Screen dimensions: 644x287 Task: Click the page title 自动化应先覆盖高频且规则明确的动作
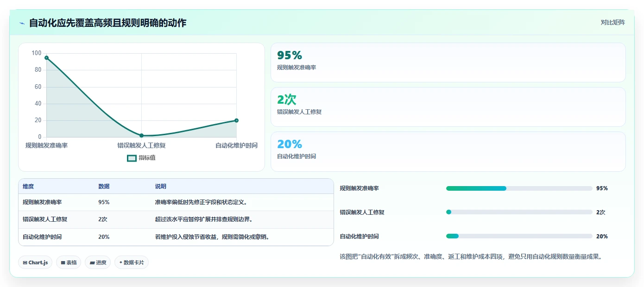[x=107, y=23]
